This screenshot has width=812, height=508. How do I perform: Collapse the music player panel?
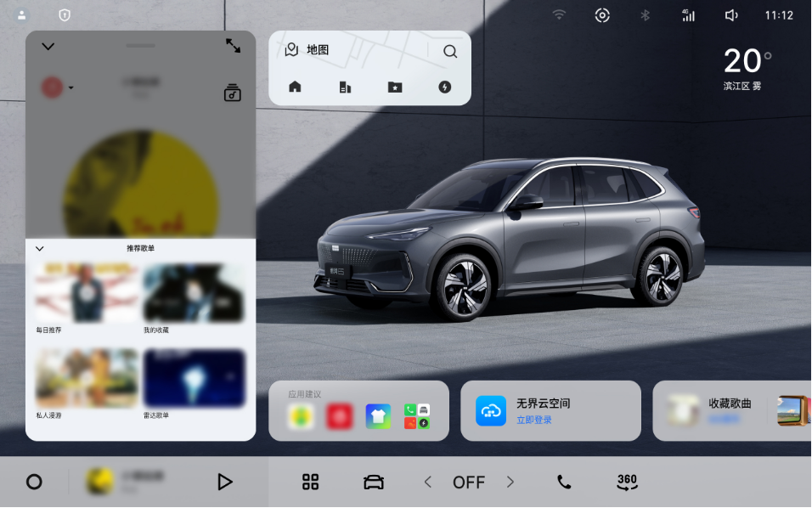click(48, 46)
